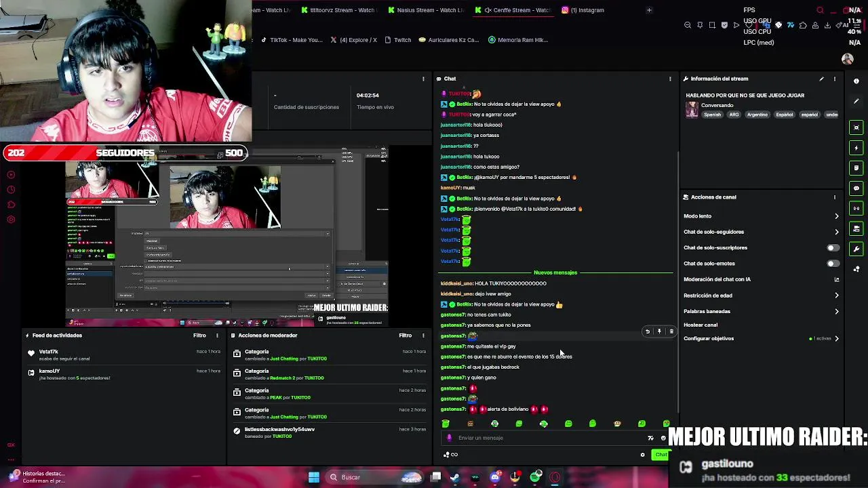Open Twitch bookmark
Screen dimensions: 868x488
coord(398,40)
